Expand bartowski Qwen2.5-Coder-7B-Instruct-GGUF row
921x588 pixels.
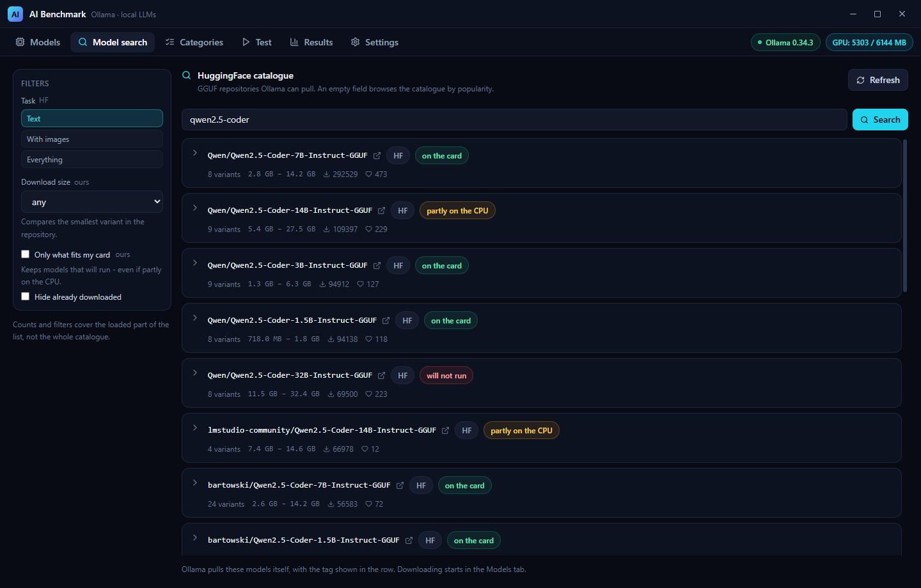coord(195,483)
